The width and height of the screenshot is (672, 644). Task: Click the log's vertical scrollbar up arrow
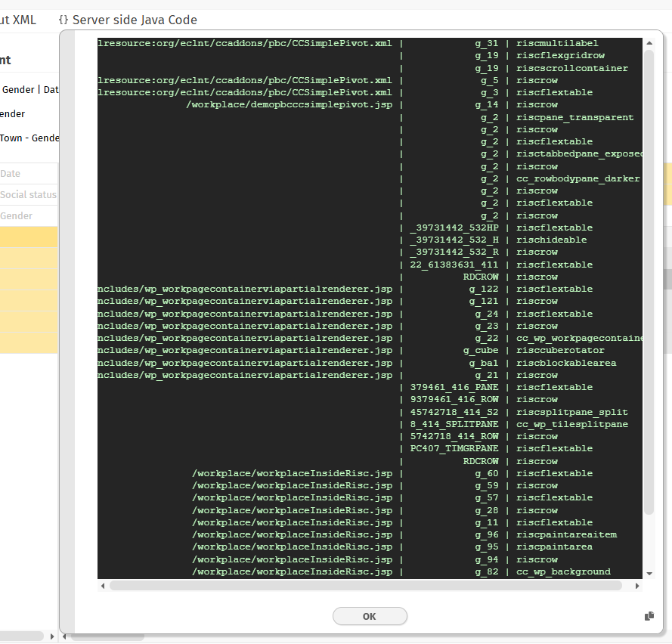[649, 44]
